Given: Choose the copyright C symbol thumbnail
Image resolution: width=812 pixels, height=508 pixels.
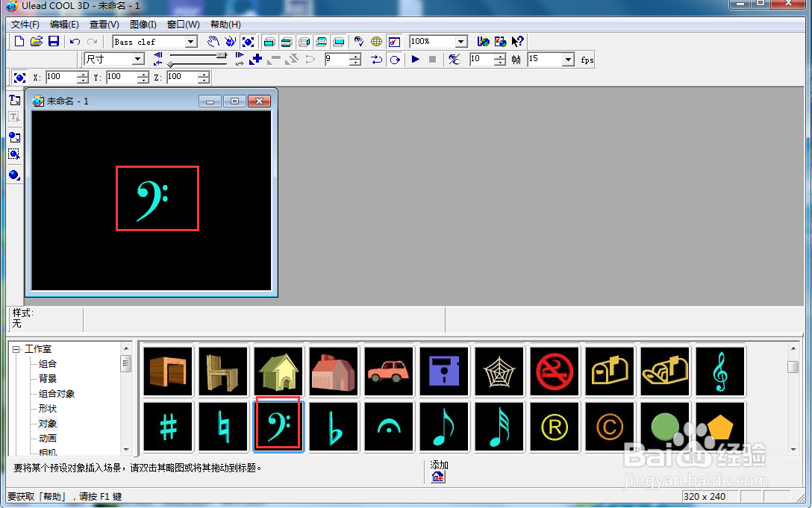Looking at the screenshot, I should [610, 427].
